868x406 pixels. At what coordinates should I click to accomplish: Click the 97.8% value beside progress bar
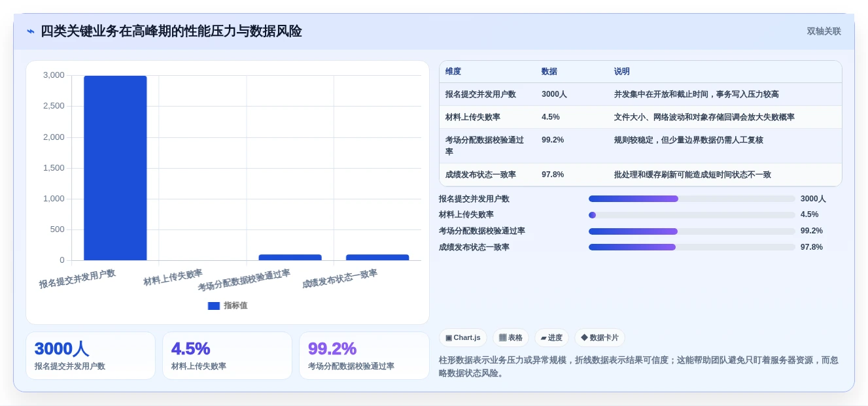pyautogui.click(x=812, y=247)
